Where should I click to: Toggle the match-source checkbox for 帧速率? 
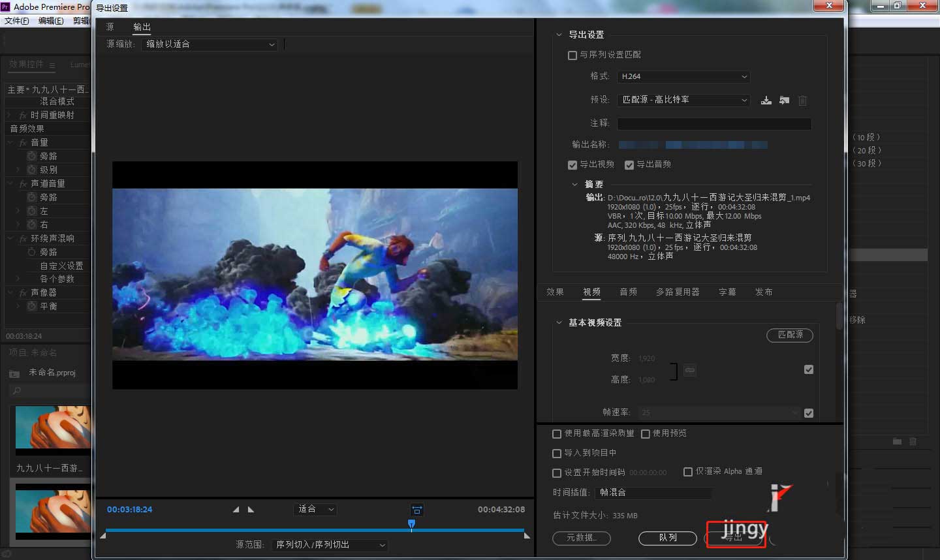pyautogui.click(x=809, y=413)
